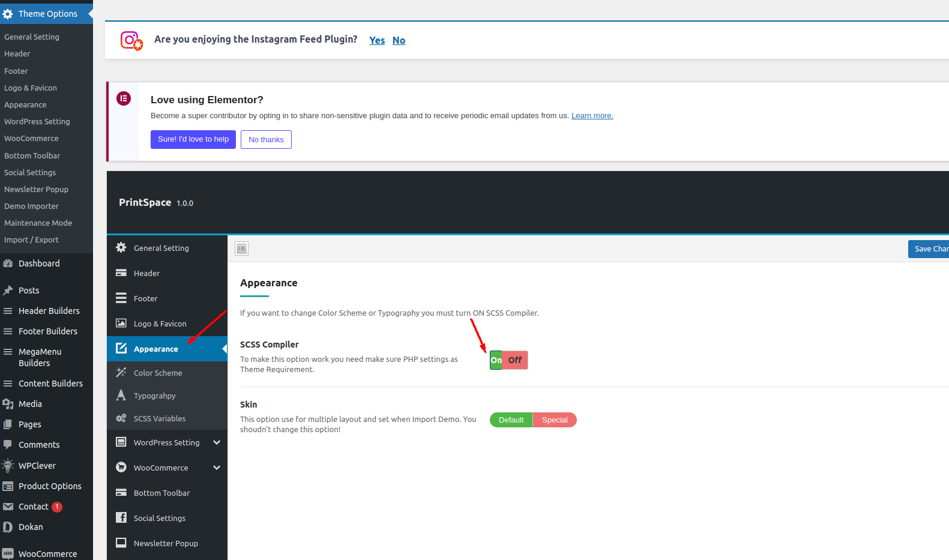Click the Footer bars icon in PrintSpace panel
This screenshot has width=949, height=560.
coord(121,298)
